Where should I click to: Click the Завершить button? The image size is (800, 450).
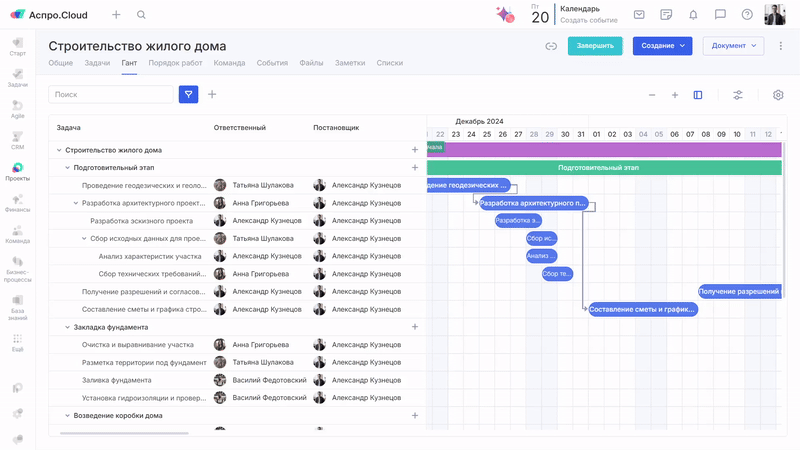[595, 46]
